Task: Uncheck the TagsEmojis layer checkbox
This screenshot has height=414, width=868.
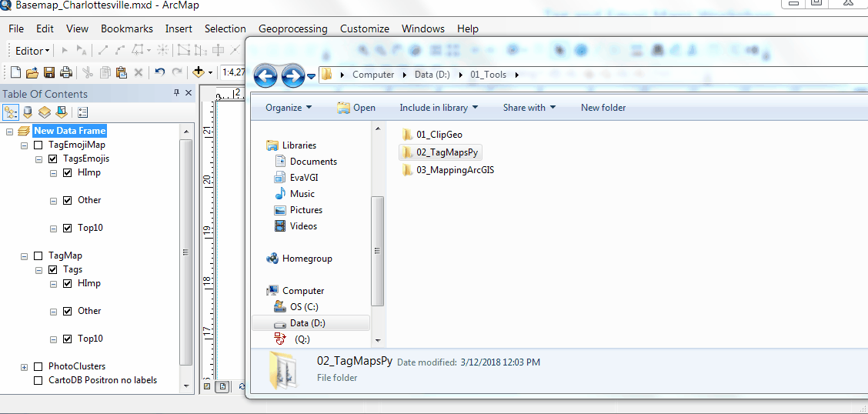Action: click(52, 159)
